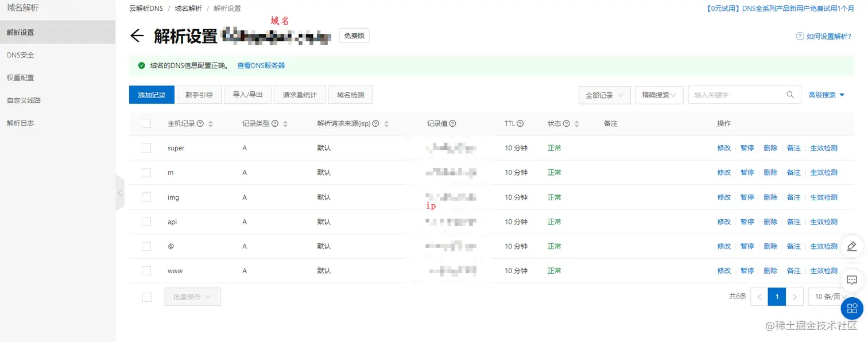Image resolution: width=868 pixels, height=342 pixels.
Task: Open help icon beside 状态 header
Action: [x=567, y=124]
